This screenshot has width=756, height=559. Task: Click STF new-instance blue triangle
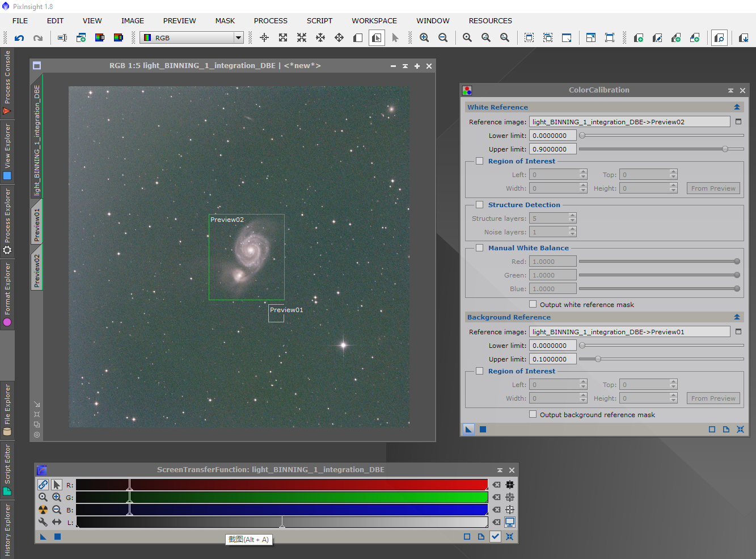click(x=43, y=536)
